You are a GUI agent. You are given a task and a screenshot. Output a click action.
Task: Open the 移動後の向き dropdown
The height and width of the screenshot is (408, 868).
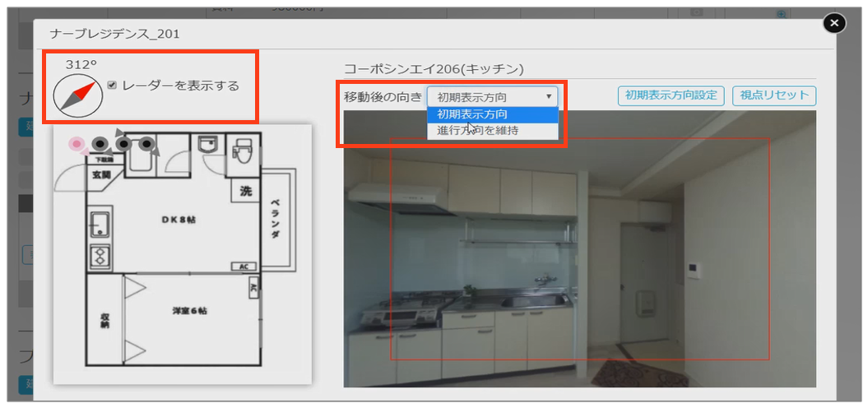pos(492,97)
